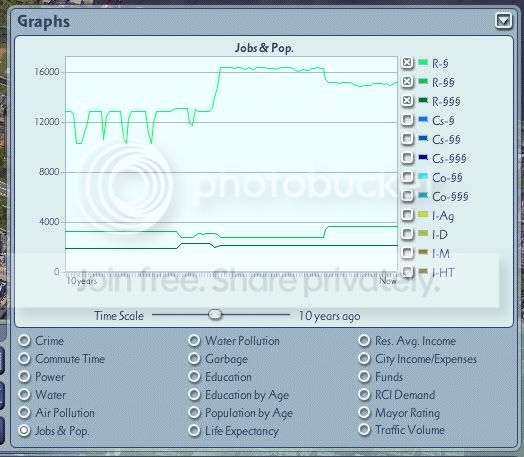This screenshot has height=457, width=524.
Task: Select the City Income/Expenses graph
Action: coord(364,358)
